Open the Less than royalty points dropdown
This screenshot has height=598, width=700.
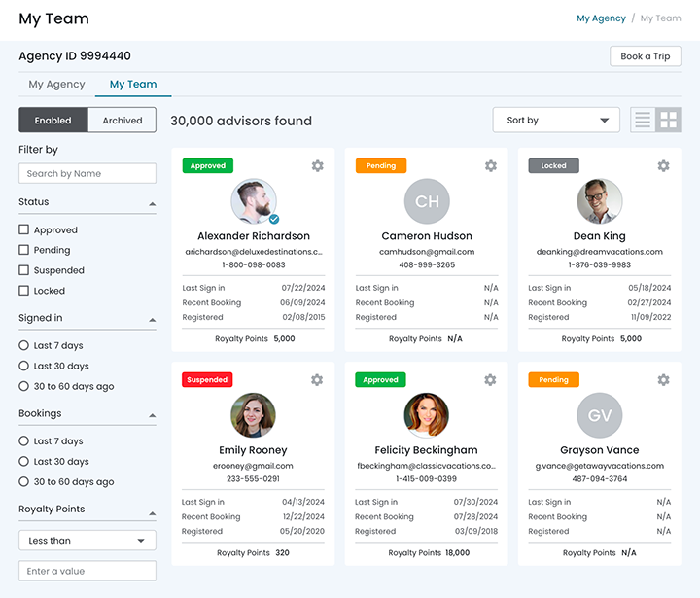point(87,541)
